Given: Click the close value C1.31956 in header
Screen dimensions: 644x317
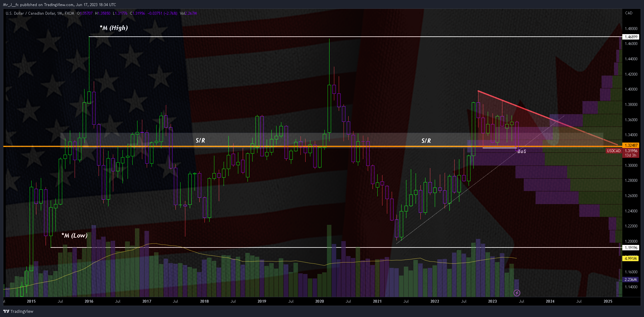Looking at the screenshot, I should click(137, 13).
